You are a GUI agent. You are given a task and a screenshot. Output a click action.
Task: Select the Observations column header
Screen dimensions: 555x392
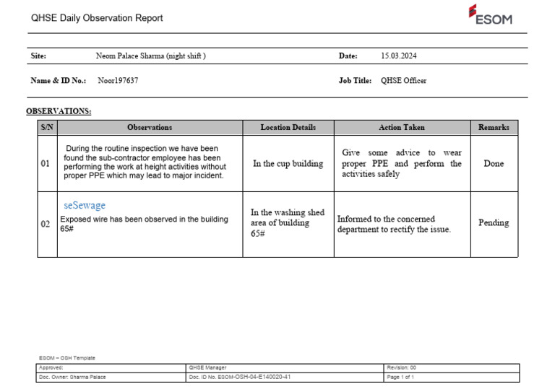tap(150, 127)
